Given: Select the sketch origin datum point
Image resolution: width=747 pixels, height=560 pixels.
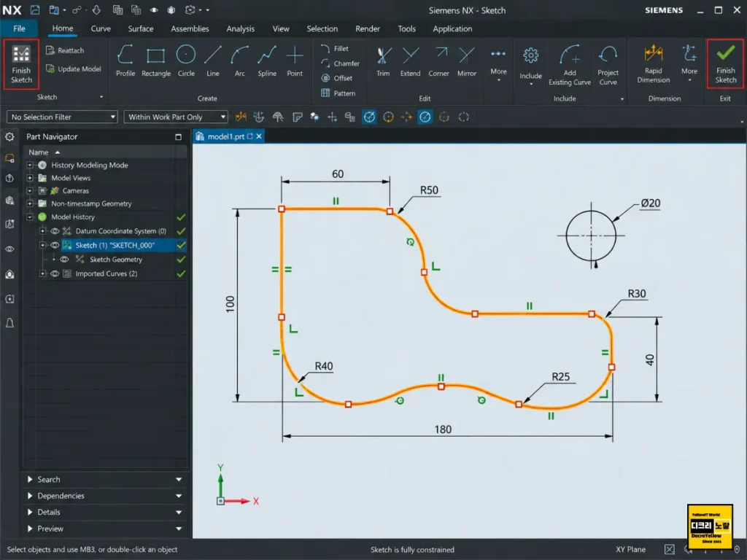Looking at the screenshot, I should click(220, 501).
